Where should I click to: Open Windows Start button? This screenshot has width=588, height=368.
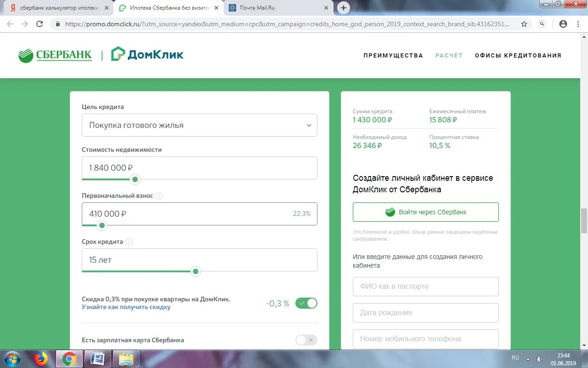pos(12,359)
